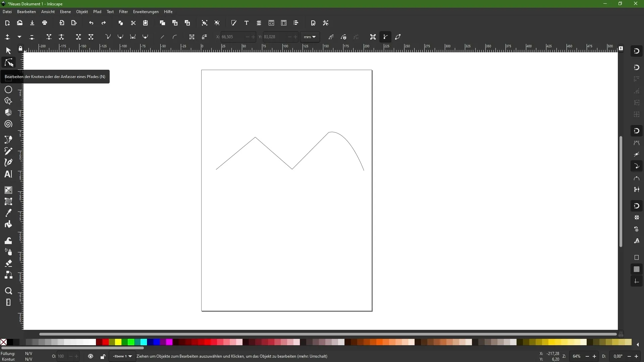This screenshot has height=362, width=644.
Task: Open the Datei menu
Action: [7, 12]
